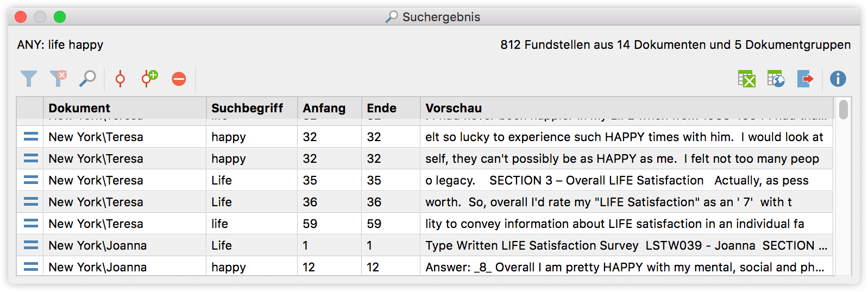The image size is (868, 292).
Task: Click row icon for Teresa paragraph 35
Action: click(31, 180)
